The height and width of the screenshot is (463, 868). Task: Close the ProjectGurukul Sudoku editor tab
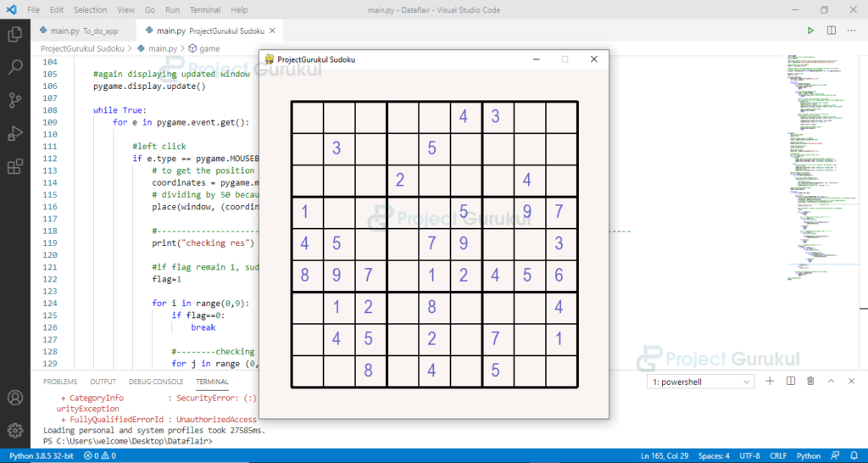point(274,31)
